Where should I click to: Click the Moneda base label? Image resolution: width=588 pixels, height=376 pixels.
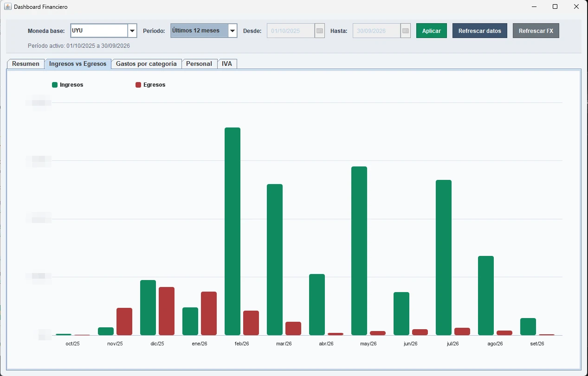(46, 31)
